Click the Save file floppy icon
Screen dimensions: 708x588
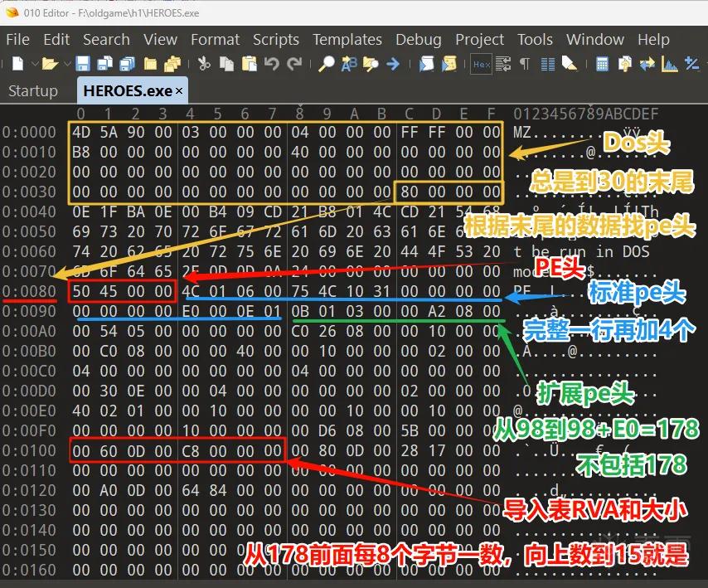click(x=83, y=64)
